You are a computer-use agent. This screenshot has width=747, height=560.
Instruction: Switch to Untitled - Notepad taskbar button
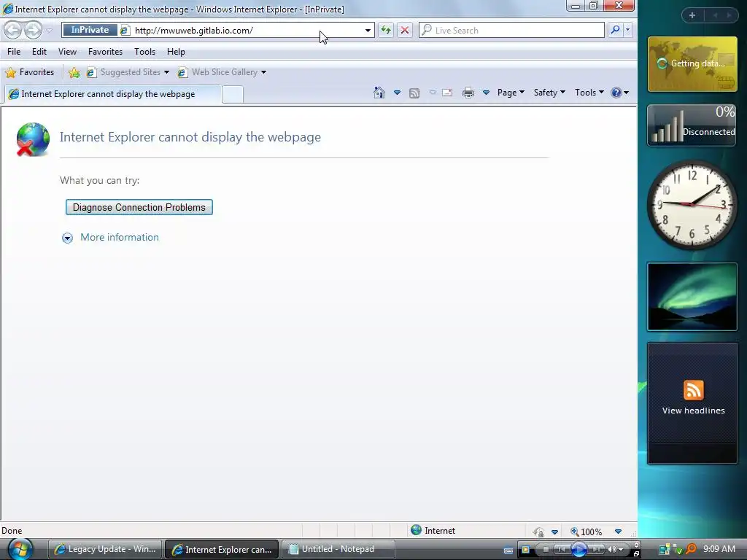[338, 549]
